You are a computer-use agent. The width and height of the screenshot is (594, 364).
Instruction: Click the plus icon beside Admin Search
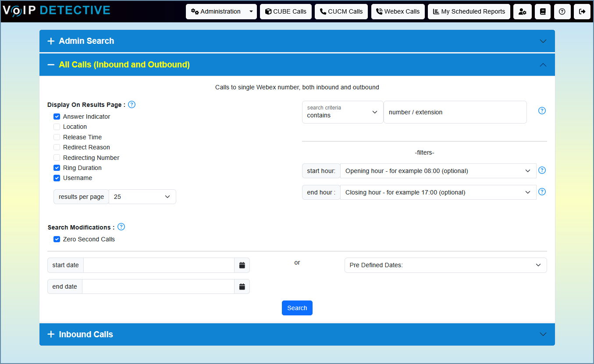[51, 41]
